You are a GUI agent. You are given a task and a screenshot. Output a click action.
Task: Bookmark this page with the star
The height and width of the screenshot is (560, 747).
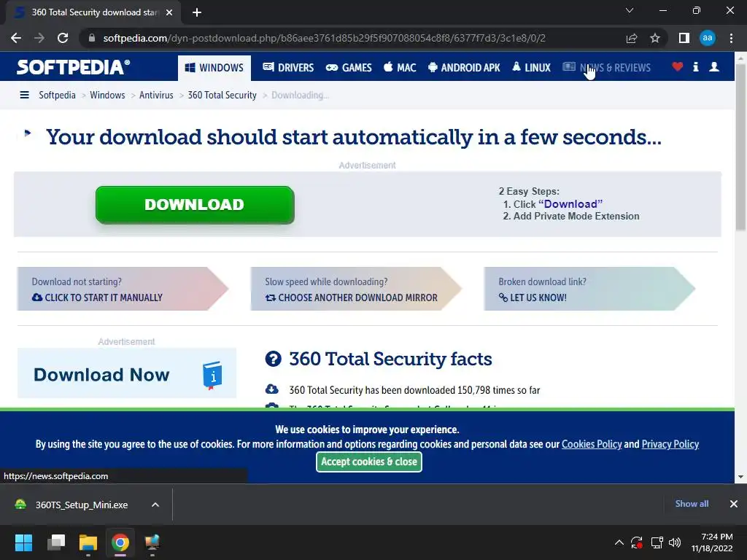tap(655, 38)
